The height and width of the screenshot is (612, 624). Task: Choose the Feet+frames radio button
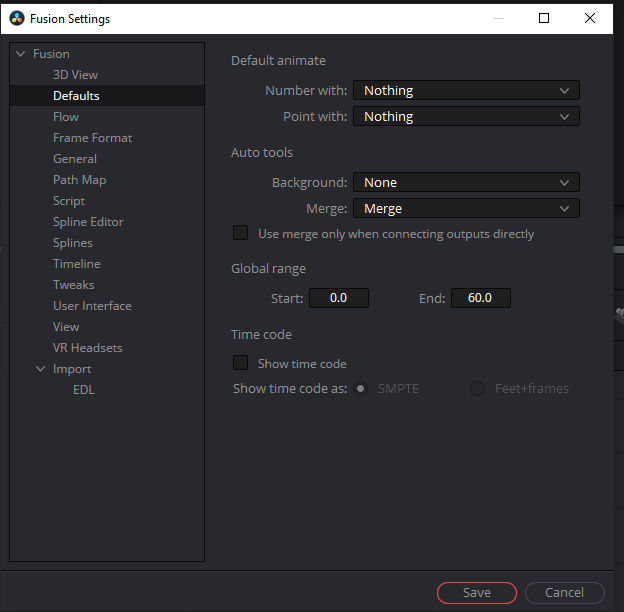coord(477,388)
